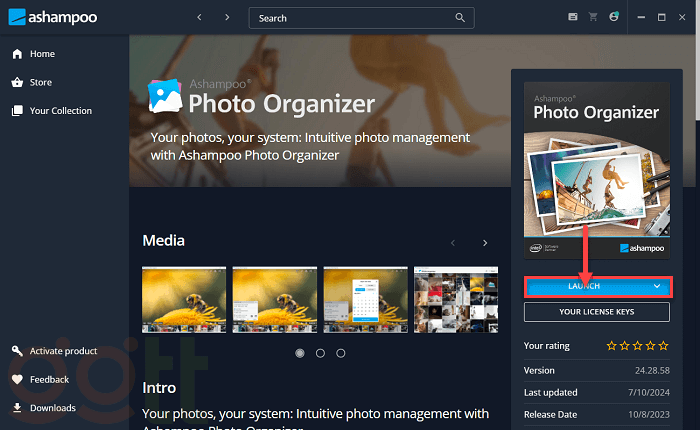Open the fourth media thumbnail with photo grid
The image size is (700, 430).
point(456,299)
